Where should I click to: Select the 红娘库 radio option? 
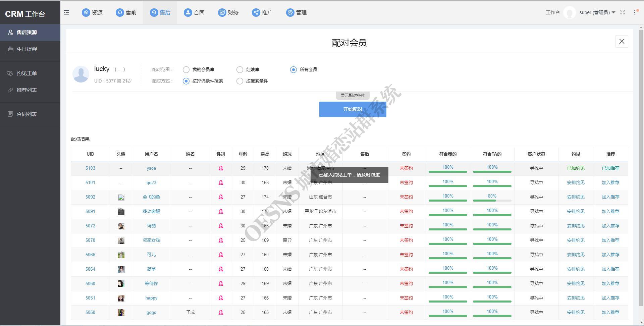point(240,70)
